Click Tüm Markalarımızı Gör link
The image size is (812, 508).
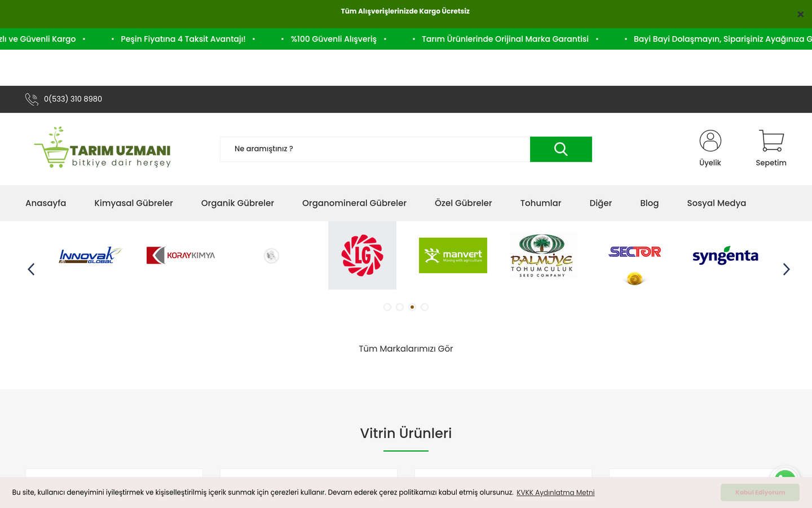[x=406, y=349]
